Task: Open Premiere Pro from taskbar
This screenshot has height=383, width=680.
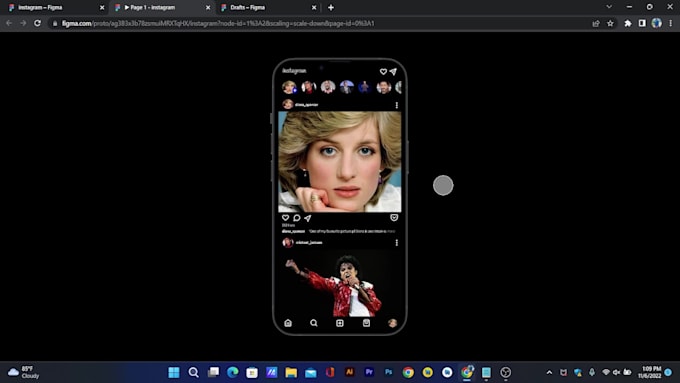Action: [369, 372]
